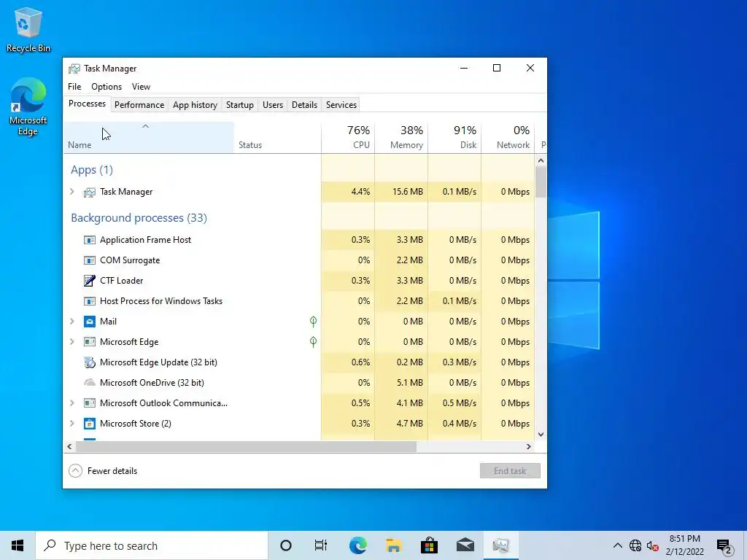Screen dimensions: 747x560
Task: Expand the Microsoft Edge process group
Action: 72,342
